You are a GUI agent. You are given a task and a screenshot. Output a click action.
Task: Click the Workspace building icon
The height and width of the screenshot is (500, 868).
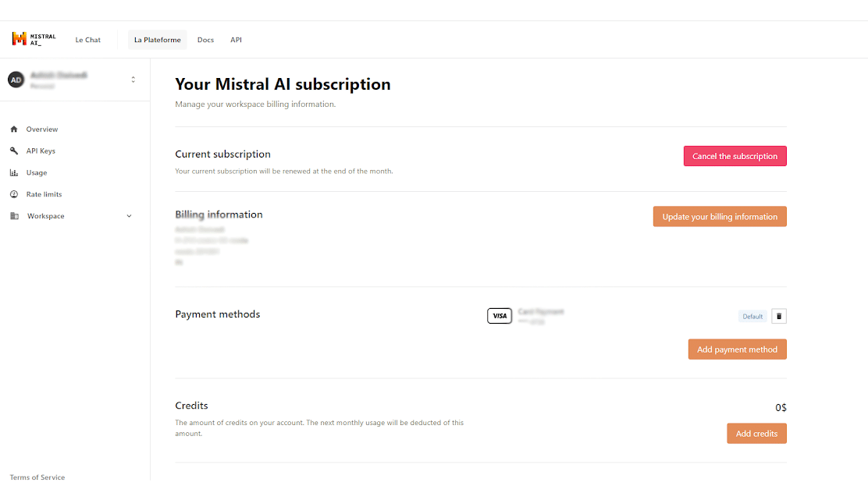click(x=14, y=216)
